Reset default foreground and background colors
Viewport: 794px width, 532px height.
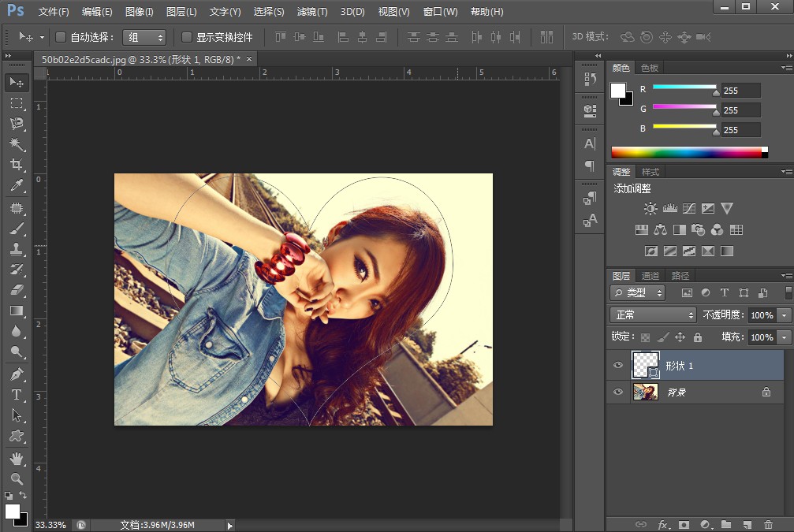tap(9, 495)
